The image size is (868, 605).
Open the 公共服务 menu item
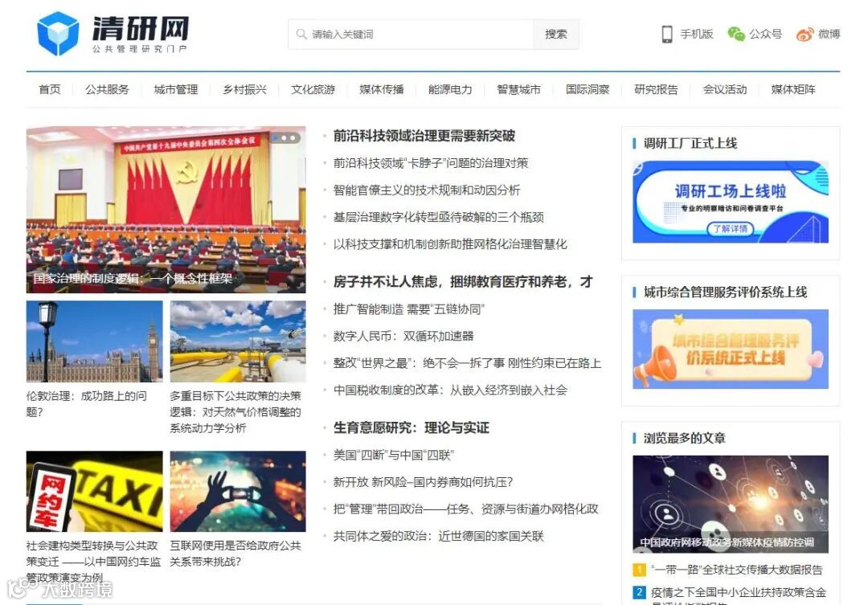pyautogui.click(x=108, y=89)
